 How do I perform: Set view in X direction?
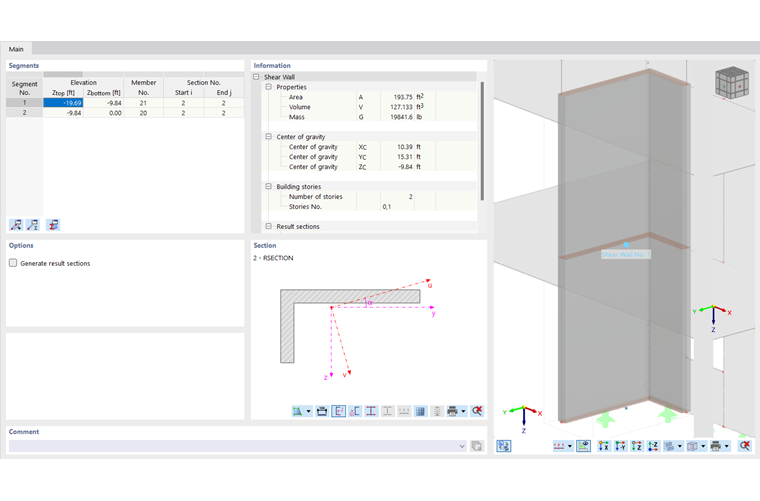pos(604,446)
